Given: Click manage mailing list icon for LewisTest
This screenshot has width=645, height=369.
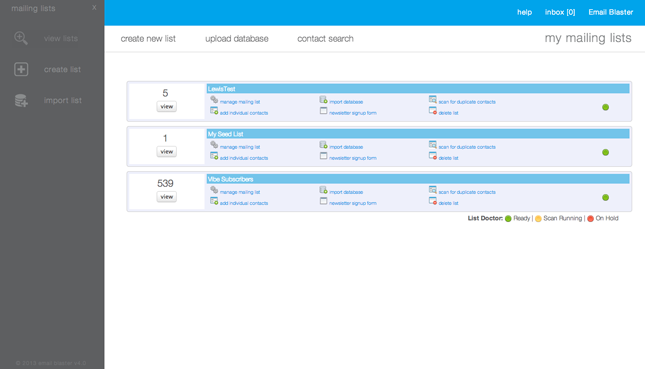Looking at the screenshot, I should 214,100.
